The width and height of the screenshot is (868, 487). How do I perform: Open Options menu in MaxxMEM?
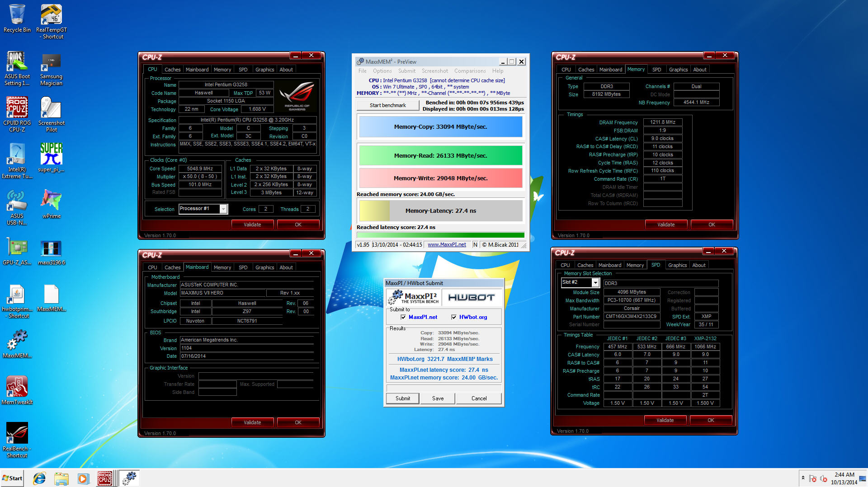pyautogui.click(x=382, y=71)
